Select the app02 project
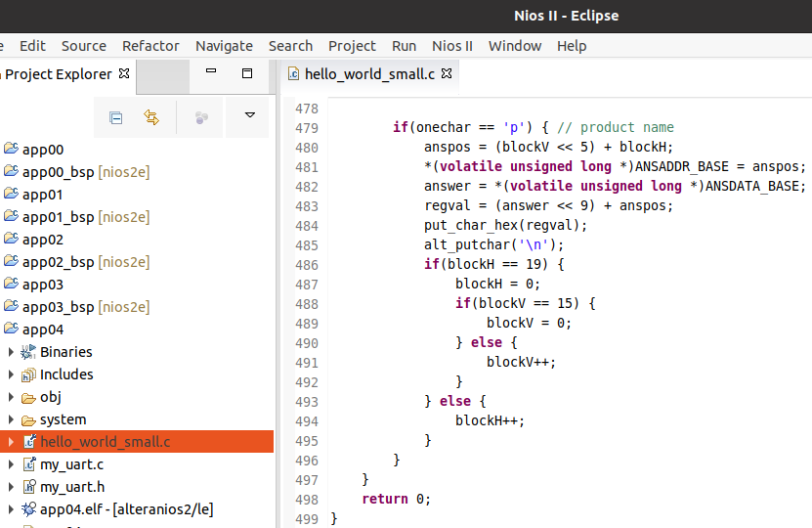812x528 pixels. (43, 240)
